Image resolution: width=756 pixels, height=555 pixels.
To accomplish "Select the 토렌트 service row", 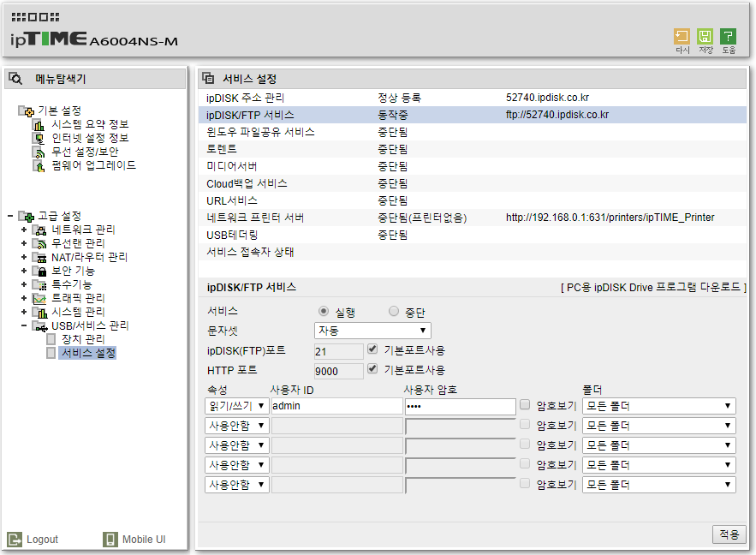I will pos(472,149).
